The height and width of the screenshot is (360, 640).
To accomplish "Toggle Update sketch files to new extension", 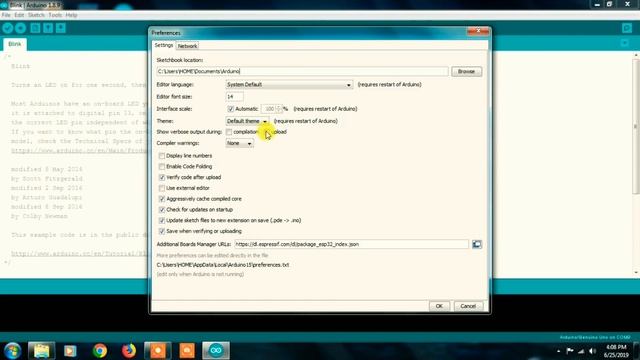I will coord(162,220).
